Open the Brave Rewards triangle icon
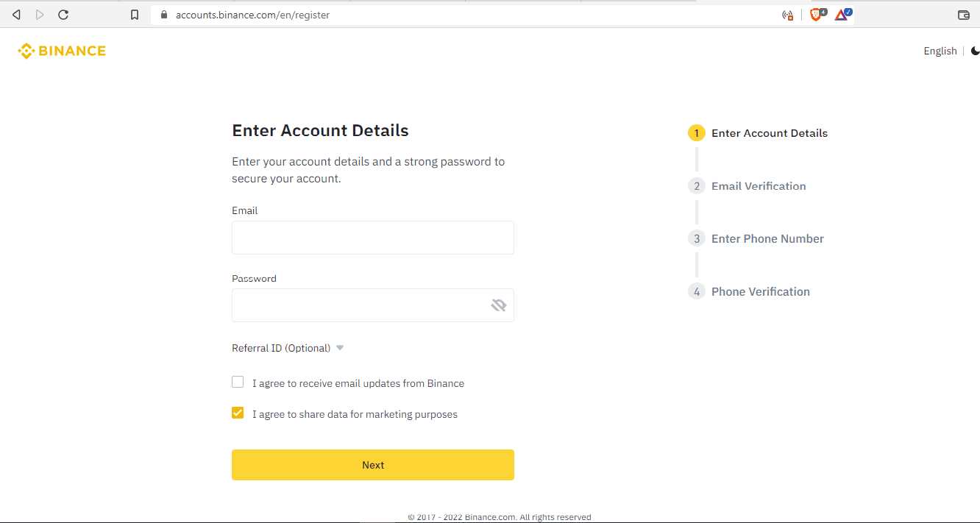Screen dimensions: 980x523 click(x=841, y=15)
